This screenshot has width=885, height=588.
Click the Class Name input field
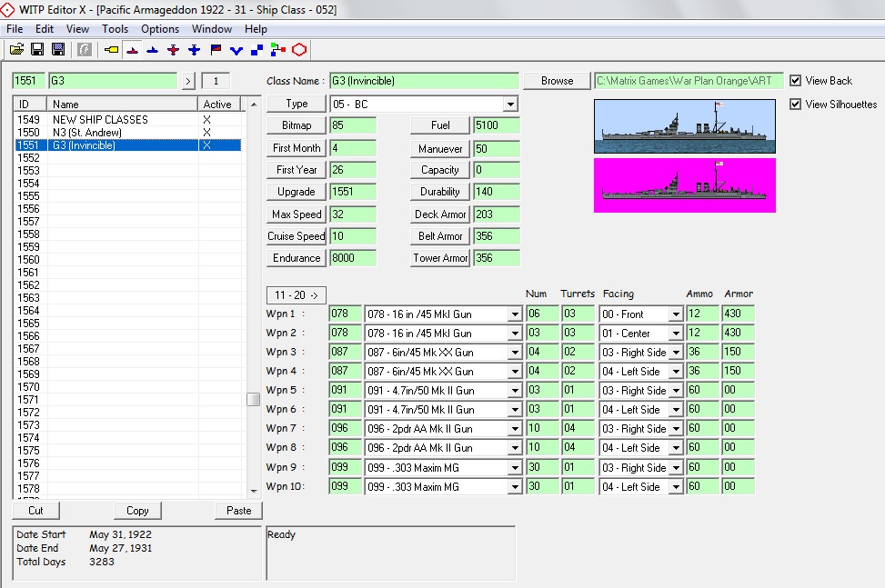click(x=424, y=81)
